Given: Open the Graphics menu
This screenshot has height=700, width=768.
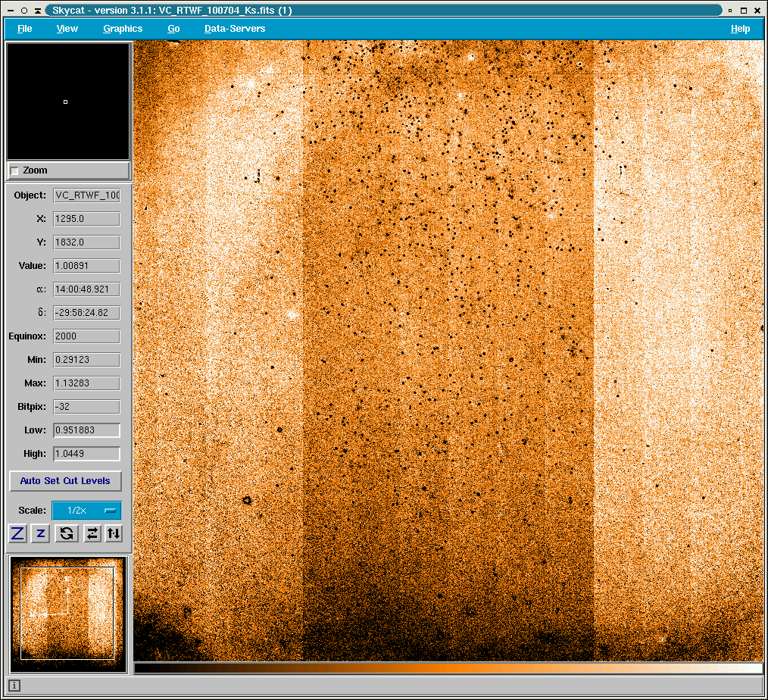Looking at the screenshot, I should [123, 29].
